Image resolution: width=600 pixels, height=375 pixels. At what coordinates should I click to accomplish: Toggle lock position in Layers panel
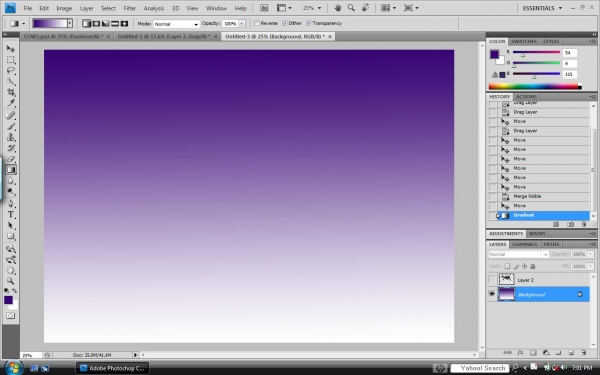524,266
